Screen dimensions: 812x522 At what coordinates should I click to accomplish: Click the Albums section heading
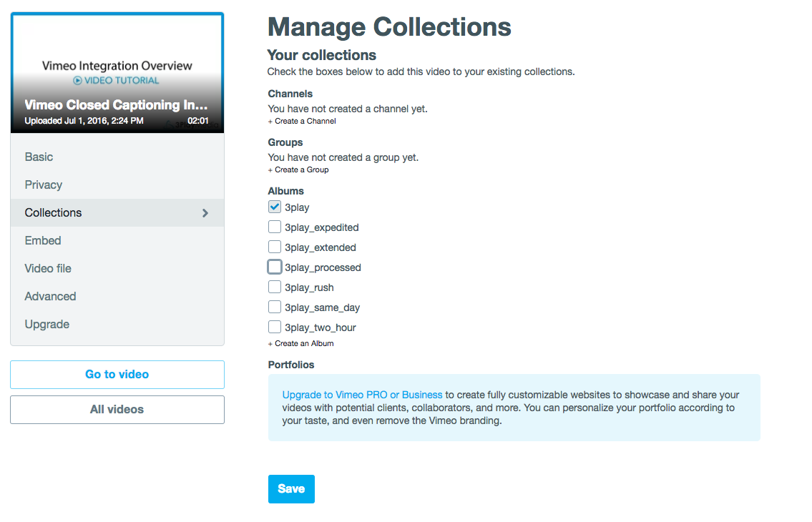[x=286, y=191]
